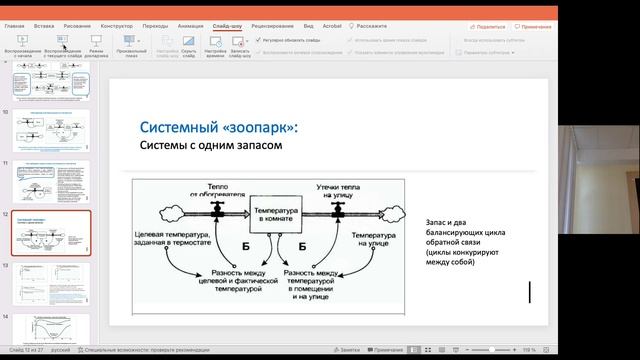
Task: Expand the Custom show dropdown arrow
Action: point(139,41)
